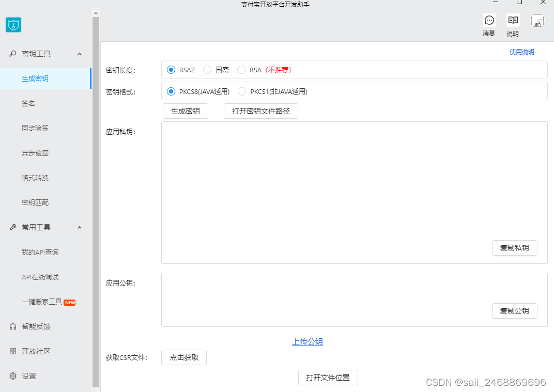Select the RSA (不推荐) option
554x392 pixels.
point(241,70)
